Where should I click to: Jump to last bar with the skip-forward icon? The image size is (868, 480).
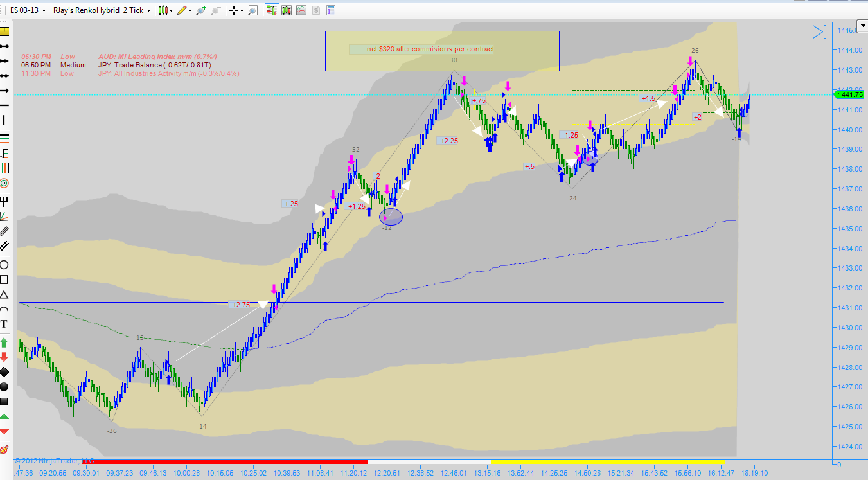tap(819, 32)
